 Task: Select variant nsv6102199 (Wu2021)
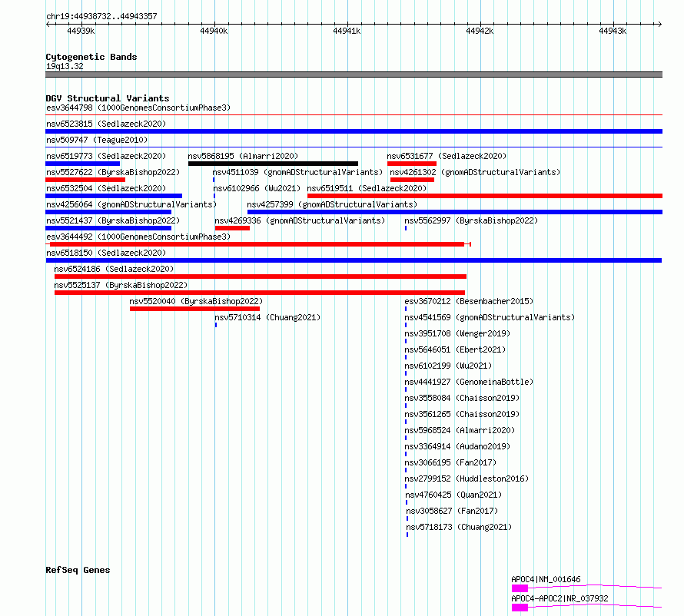(448, 366)
